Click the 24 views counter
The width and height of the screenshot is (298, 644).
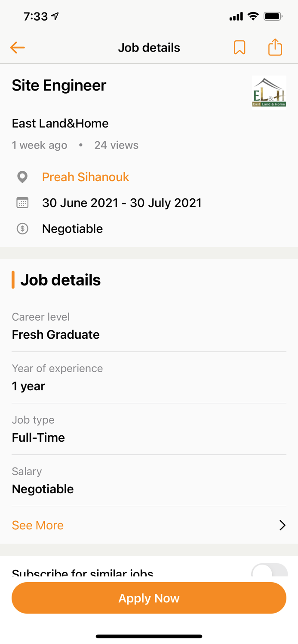[116, 145]
